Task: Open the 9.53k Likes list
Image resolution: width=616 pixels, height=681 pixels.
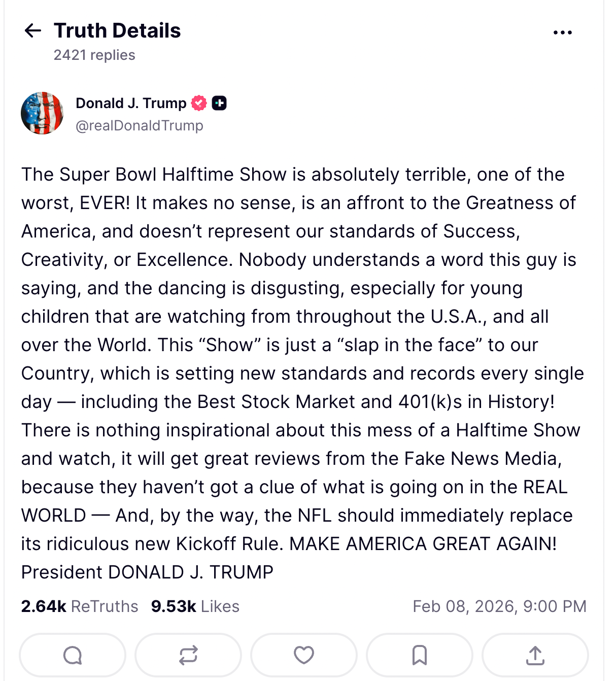Action: coord(195,606)
